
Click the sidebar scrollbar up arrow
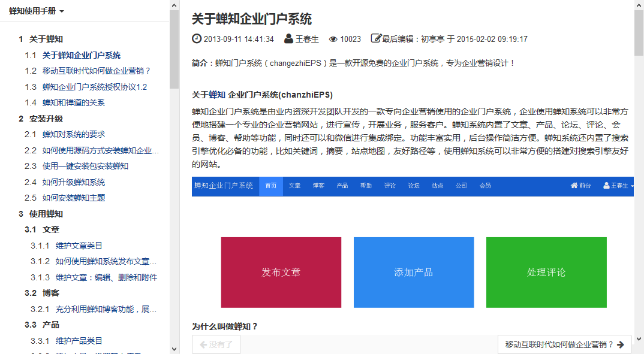pyautogui.click(x=174, y=5)
